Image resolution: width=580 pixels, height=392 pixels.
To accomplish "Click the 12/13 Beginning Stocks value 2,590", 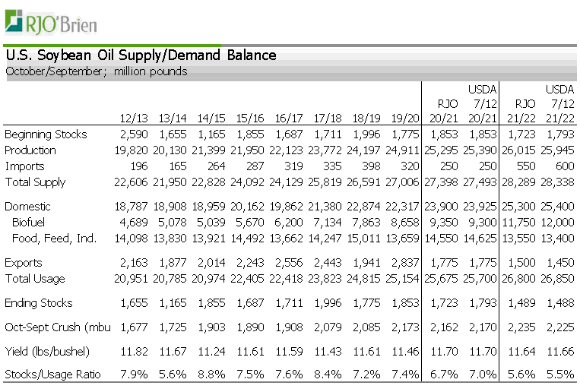I will 135,134.
